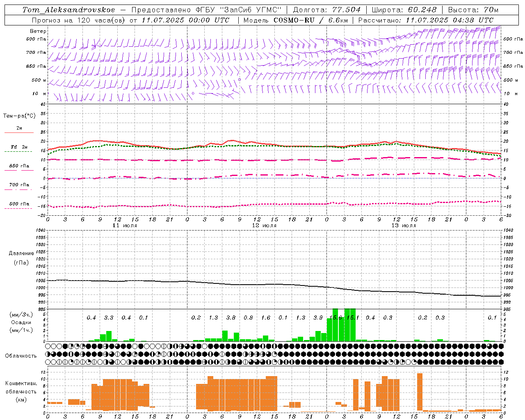Image resolution: width=525 pixels, height=420 pixels.
Task: Click the Конвективн. label
Action: click(x=21, y=383)
